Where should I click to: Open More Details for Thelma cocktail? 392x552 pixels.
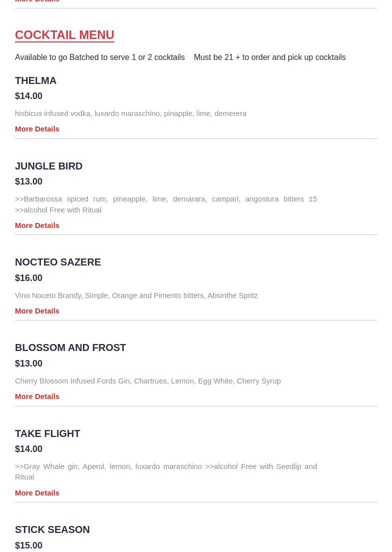tap(37, 129)
